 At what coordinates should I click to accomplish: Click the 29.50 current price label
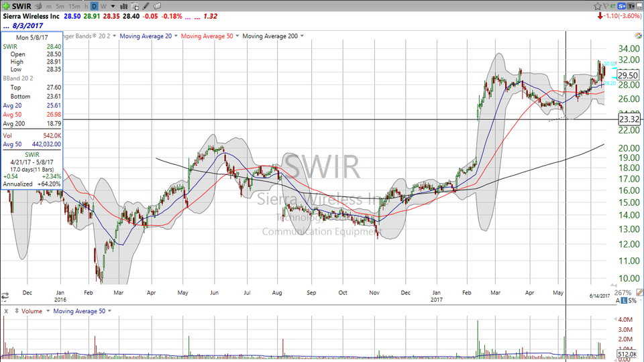628,75
